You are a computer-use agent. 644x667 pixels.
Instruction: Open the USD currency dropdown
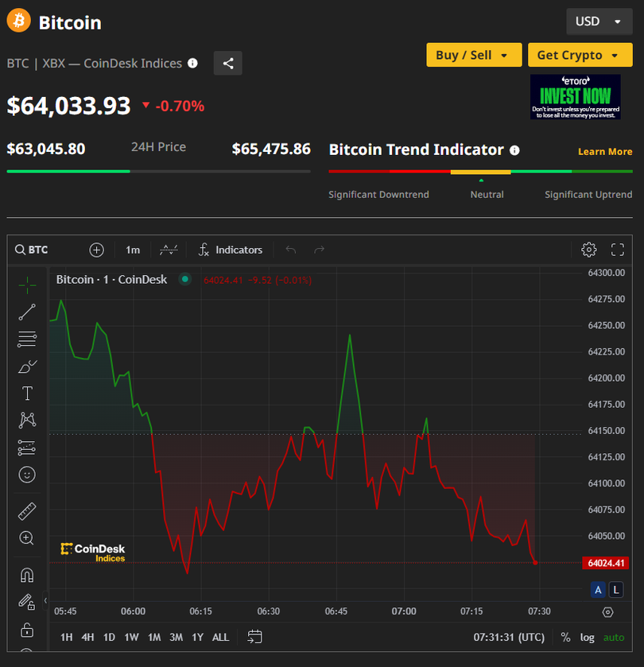pyautogui.click(x=599, y=21)
